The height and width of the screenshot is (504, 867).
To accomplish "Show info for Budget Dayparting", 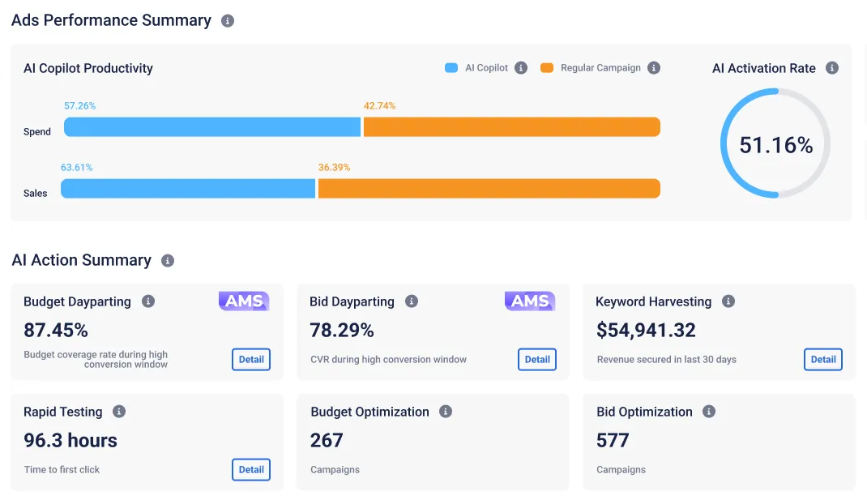I will tap(148, 301).
